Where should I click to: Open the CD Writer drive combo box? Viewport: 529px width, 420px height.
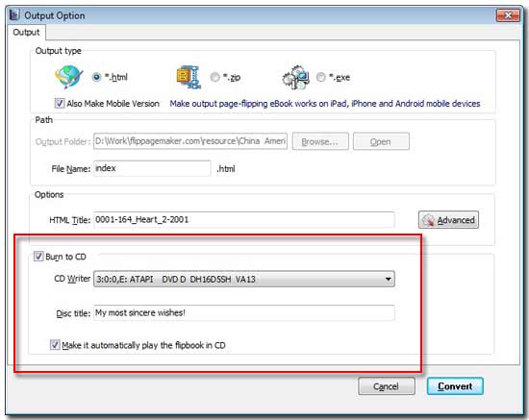pyautogui.click(x=244, y=279)
